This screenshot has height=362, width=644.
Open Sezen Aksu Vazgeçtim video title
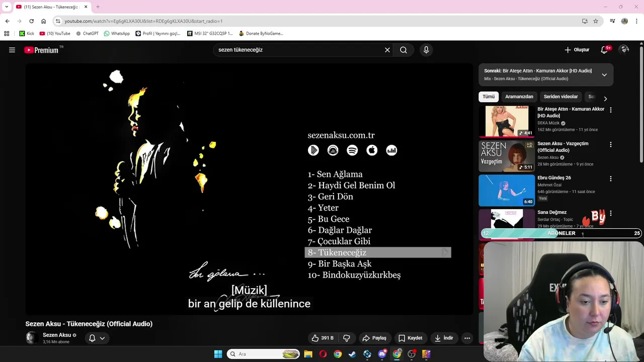click(563, 147)
